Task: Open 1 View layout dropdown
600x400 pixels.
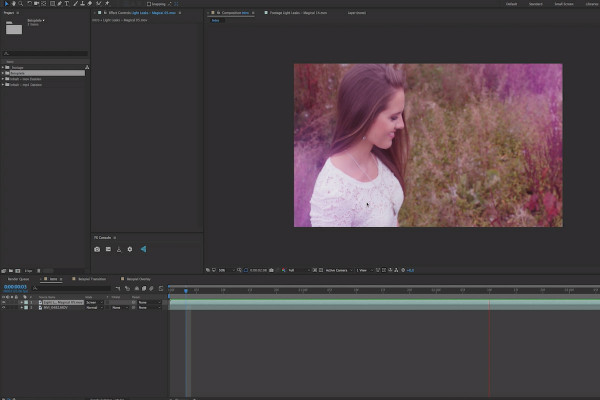Action: [x=364, y=270]
